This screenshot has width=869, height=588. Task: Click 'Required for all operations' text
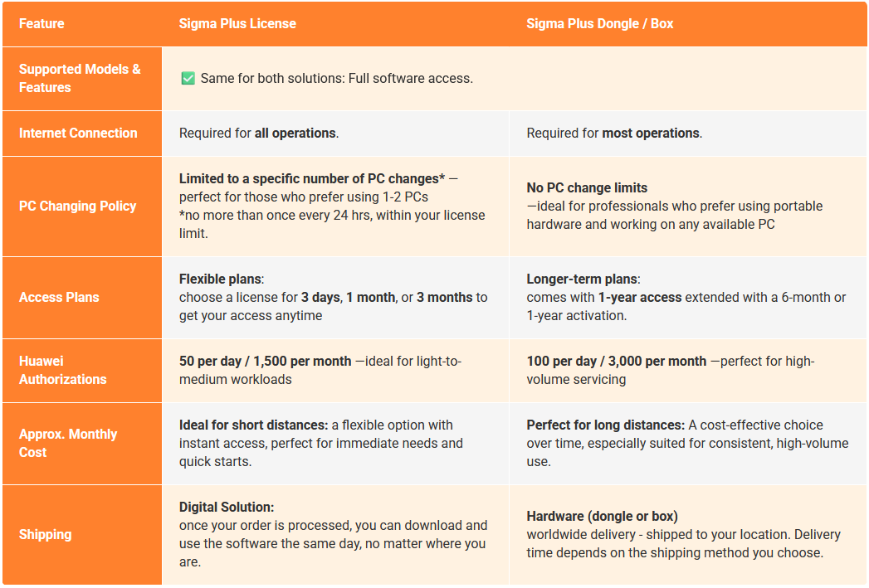point(259,133)
